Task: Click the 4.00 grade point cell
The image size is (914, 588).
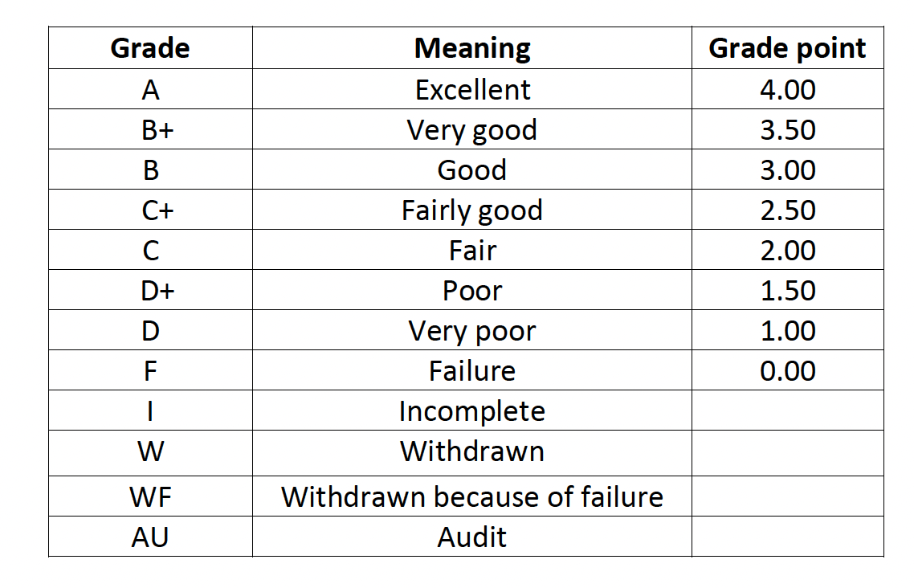Action: pos(787,89)
